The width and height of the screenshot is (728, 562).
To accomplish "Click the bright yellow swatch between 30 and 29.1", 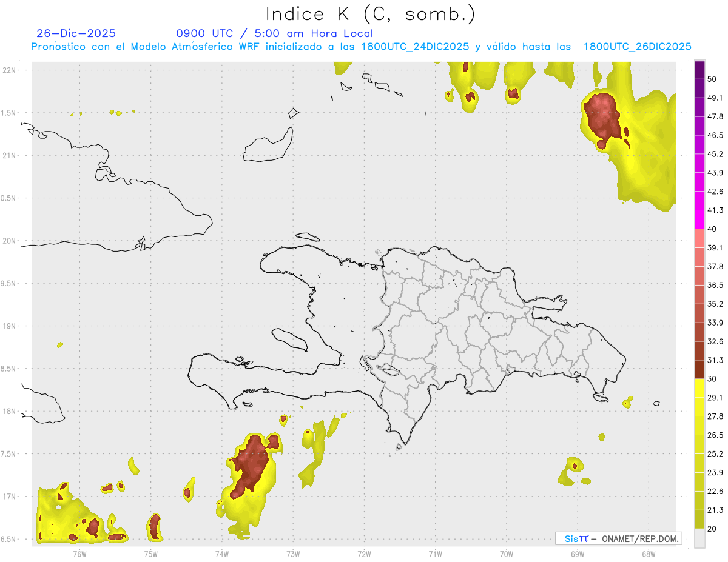I will click(x=699, y=388).
